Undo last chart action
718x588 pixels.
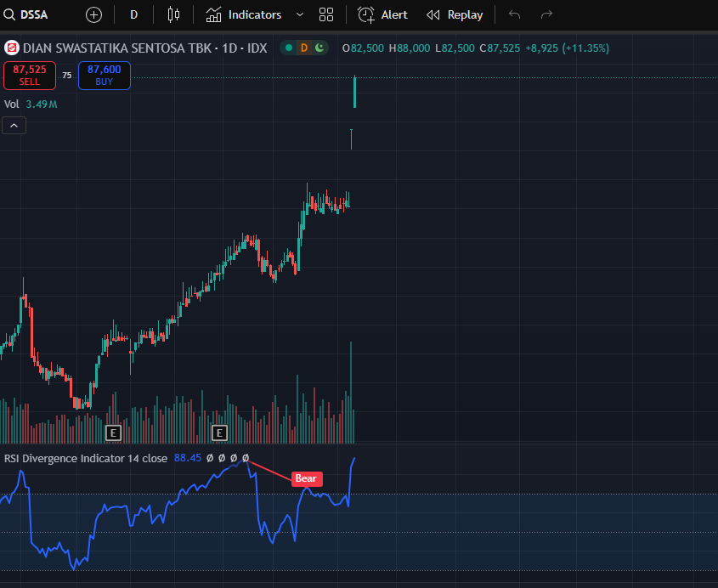pos(515,14)
